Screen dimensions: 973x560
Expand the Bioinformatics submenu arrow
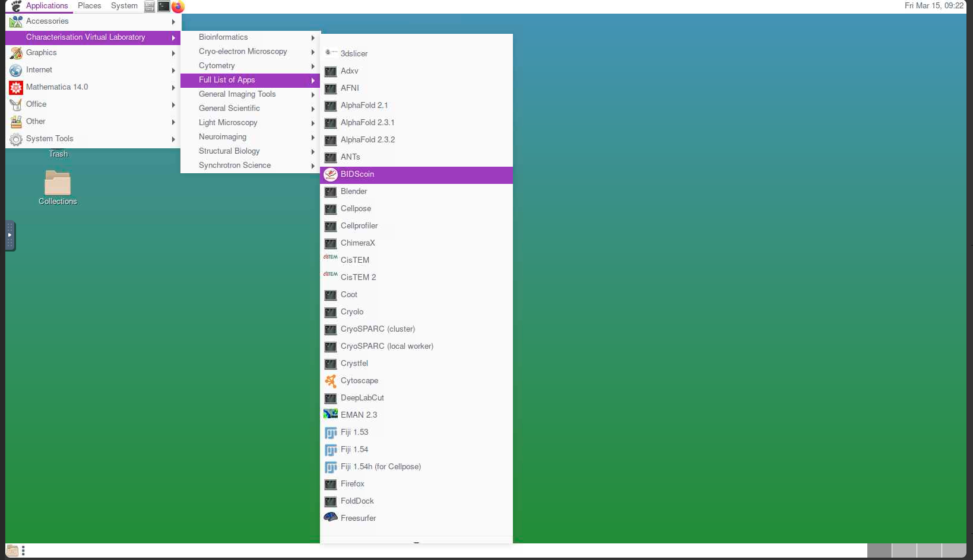point(313,37)
